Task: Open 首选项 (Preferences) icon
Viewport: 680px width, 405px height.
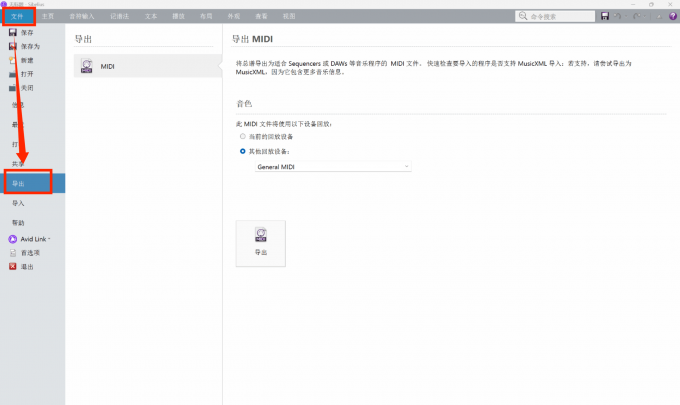Action: 13,253
